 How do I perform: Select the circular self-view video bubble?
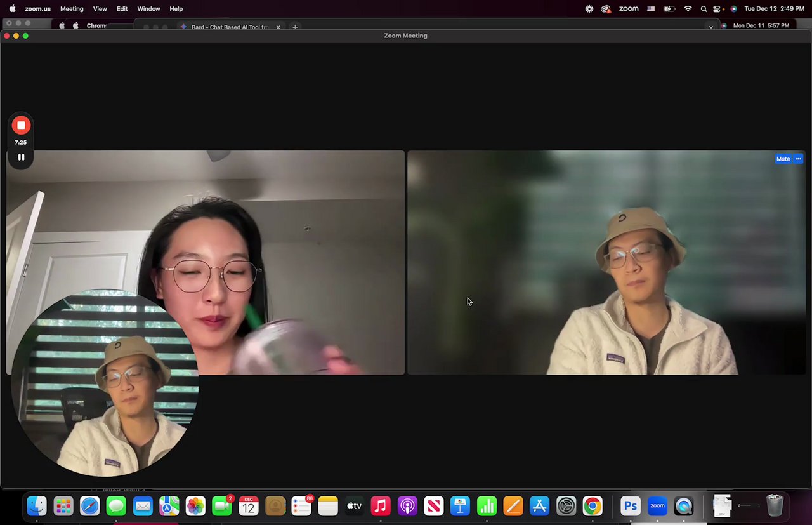coord(105,383)
